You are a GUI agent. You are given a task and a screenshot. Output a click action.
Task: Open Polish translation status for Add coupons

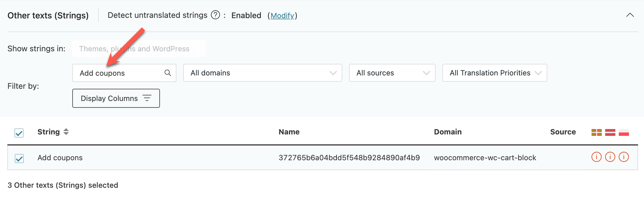pos(624,157)
